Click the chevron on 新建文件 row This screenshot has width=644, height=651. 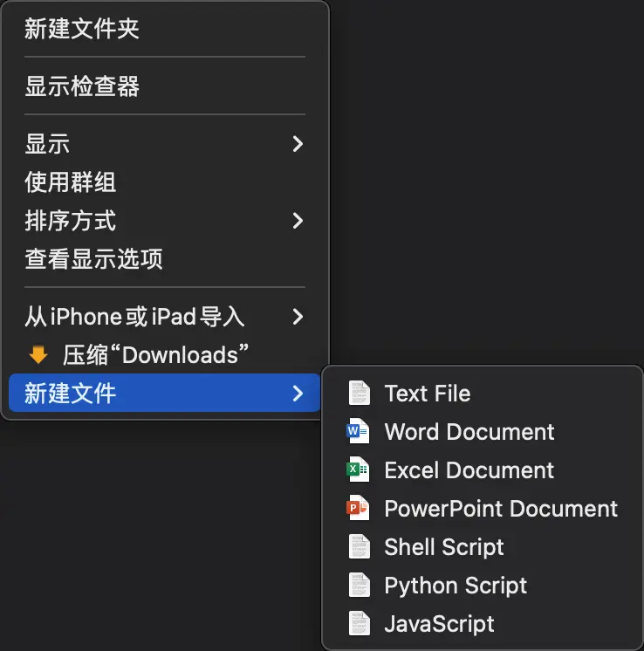point(298,394)
